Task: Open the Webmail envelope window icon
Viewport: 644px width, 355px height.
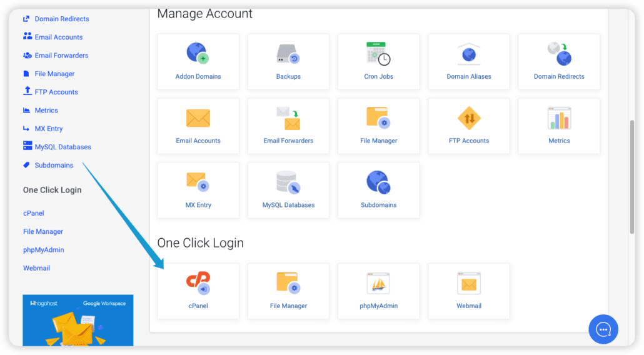Action: click(x=469, y=283)
